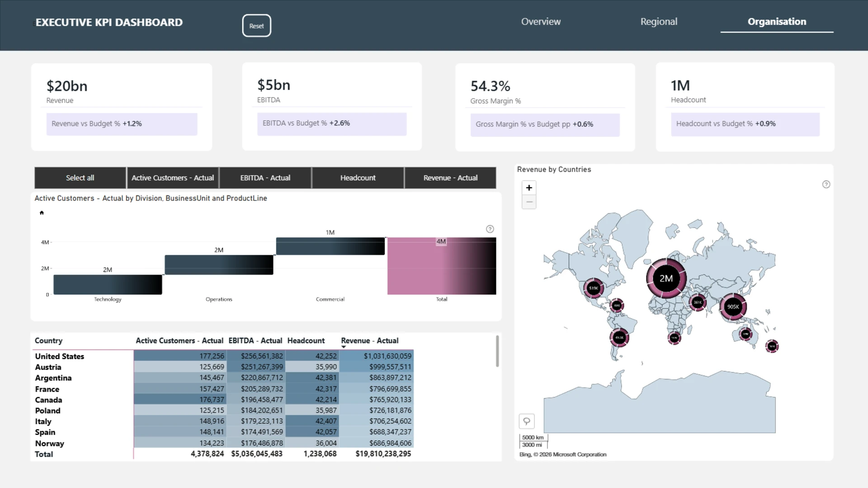Click the table's vertical scrollbar

(x=497, y=351)
